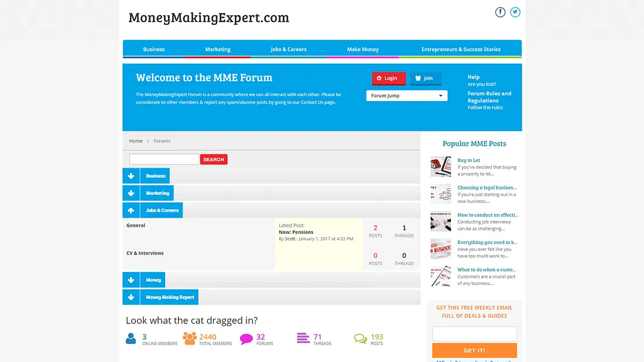This screenshot has height=362, width=644.
Task: Collapse the Jobs & Careers section arrow
Action: [131, 210]
